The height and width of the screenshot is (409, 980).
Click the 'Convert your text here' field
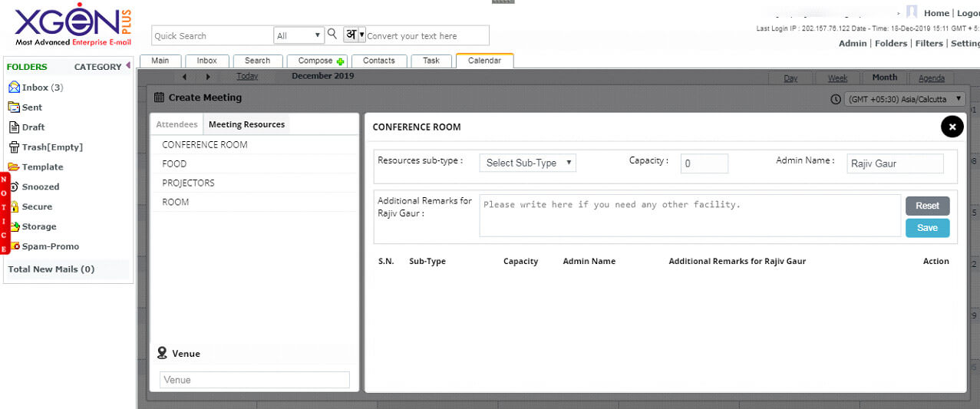(427, 35)
